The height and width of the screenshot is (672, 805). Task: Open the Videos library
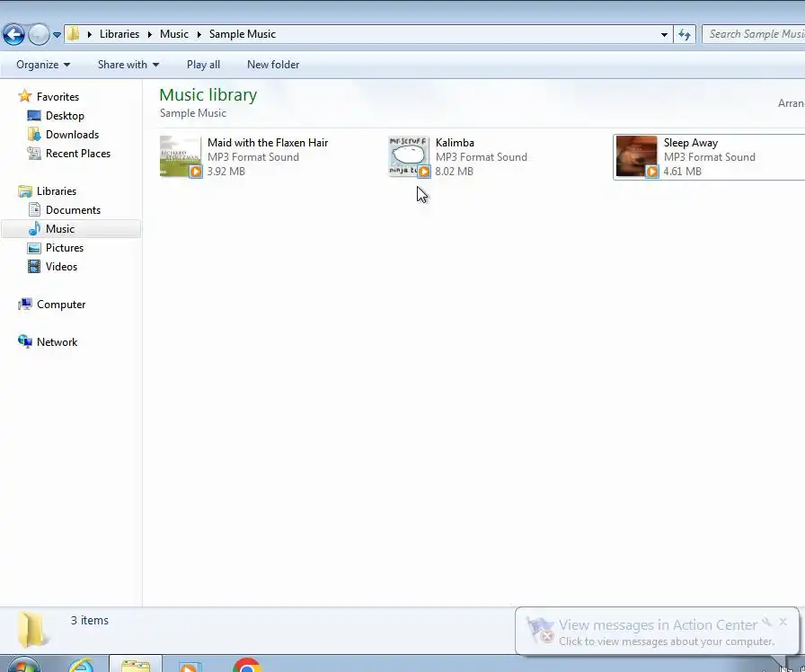[x=62, y=267]
